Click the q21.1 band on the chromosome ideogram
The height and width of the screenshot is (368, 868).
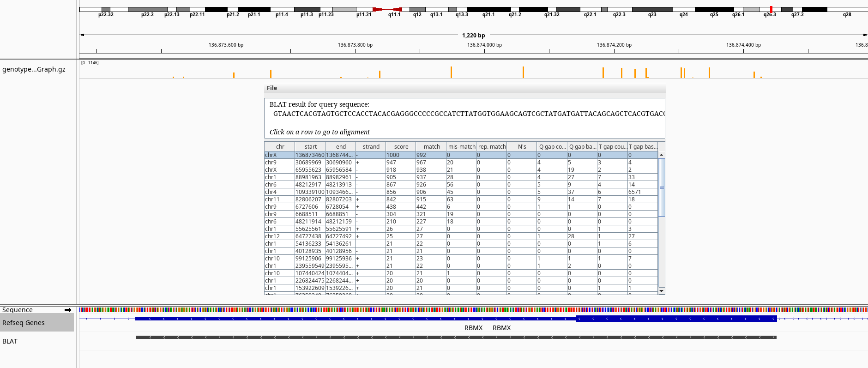click(x=489, y=9)
